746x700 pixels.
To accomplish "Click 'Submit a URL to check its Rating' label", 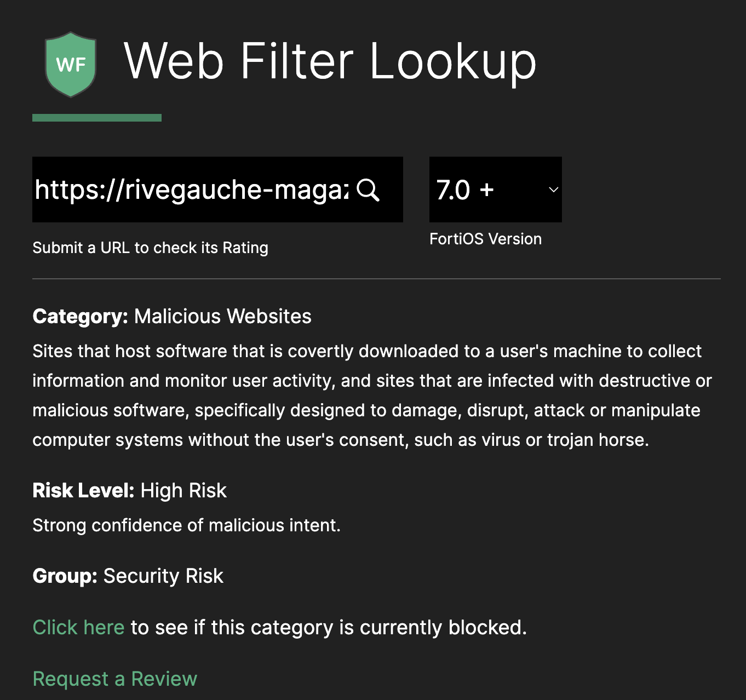I will click(150, 248).
